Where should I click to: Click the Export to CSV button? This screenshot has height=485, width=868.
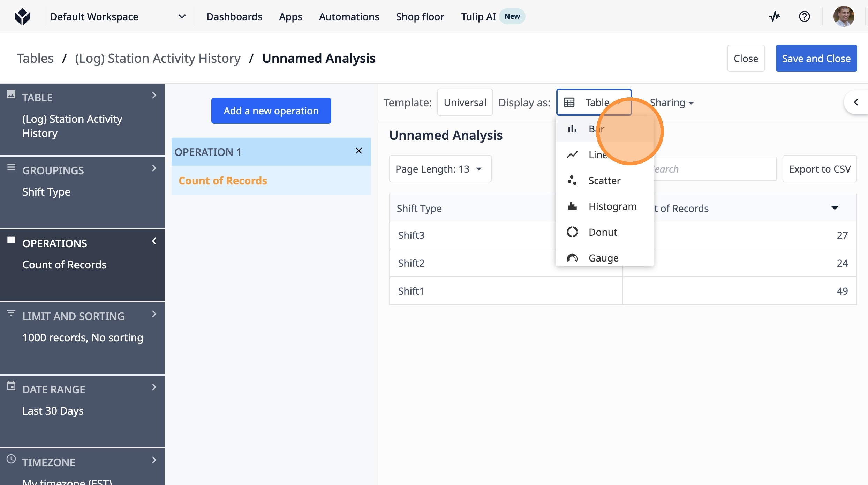[x=820, y=169]
